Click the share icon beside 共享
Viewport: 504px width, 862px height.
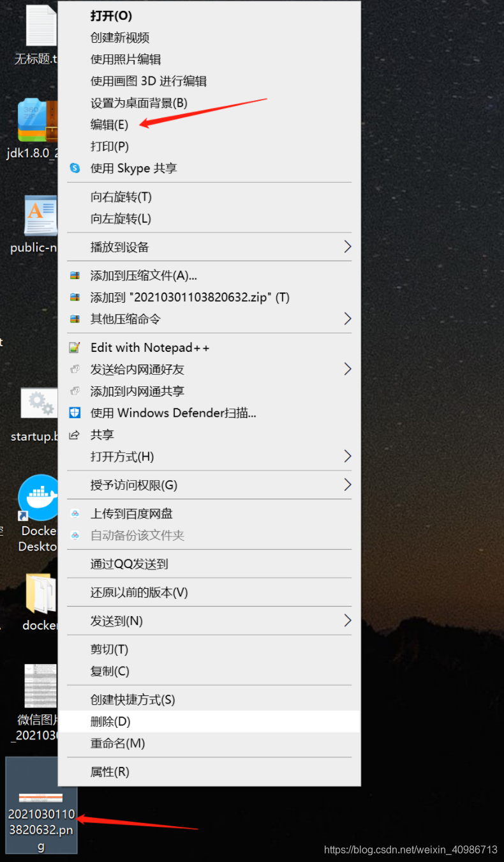pos(75,435)
